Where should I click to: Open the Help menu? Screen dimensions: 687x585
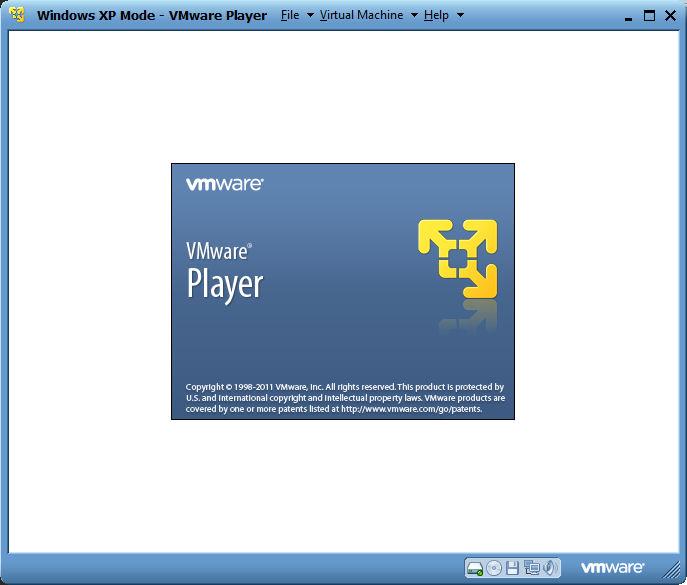tap(436, 16)
